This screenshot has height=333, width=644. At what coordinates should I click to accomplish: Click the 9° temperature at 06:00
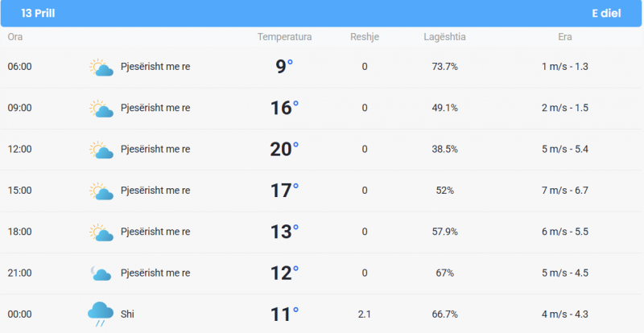coord(284,67)
